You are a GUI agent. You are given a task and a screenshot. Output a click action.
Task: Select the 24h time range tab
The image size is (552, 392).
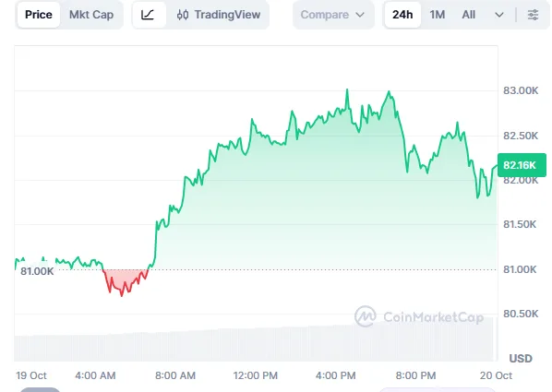pyautogui.click(x=402, y=15)
